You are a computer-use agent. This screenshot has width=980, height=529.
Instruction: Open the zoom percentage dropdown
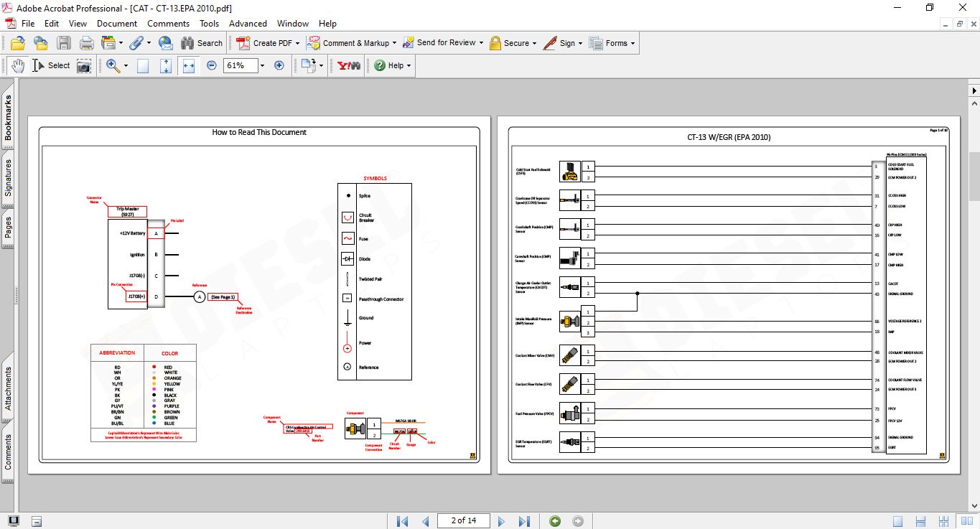tap(262, 65)
